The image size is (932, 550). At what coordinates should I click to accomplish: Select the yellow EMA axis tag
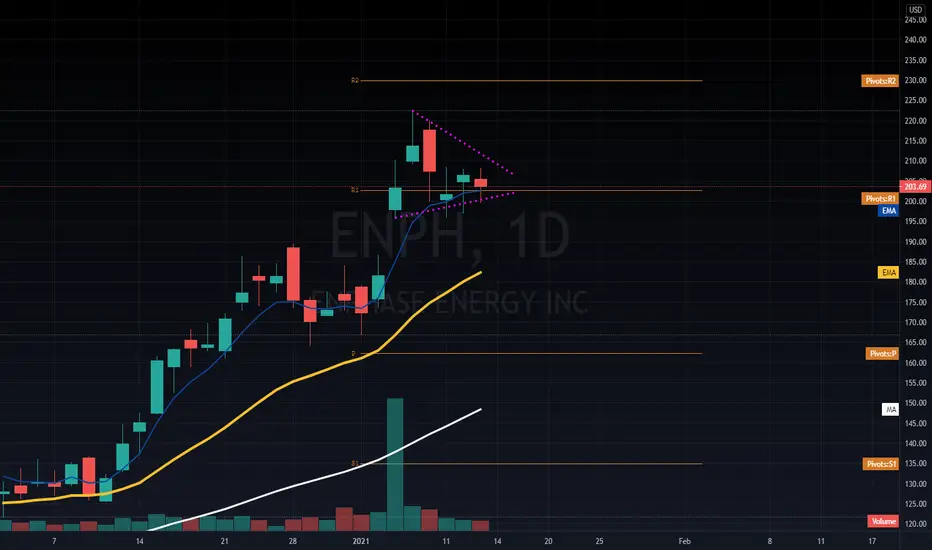pyautogui.click(x=888, y=272)
